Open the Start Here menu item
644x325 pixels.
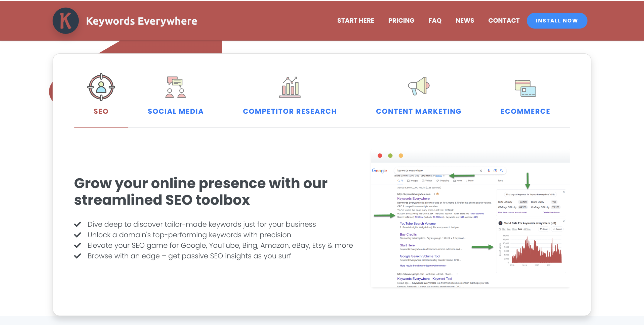pos(356,21)
